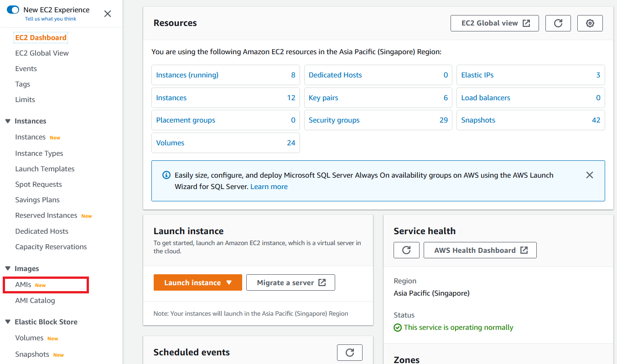Image resolution: width=617 pixels, height=364 pixels.
Task: Click Dedicated Hosts resource link
Action: 335,75
